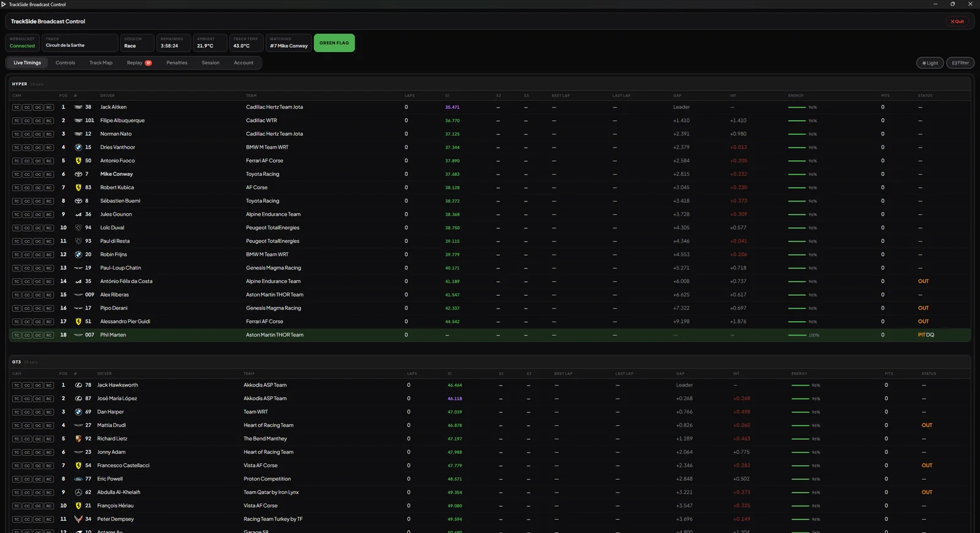Click the Ford logo in Eric Powell's row
980x533 pixels.
pos(78,479)
